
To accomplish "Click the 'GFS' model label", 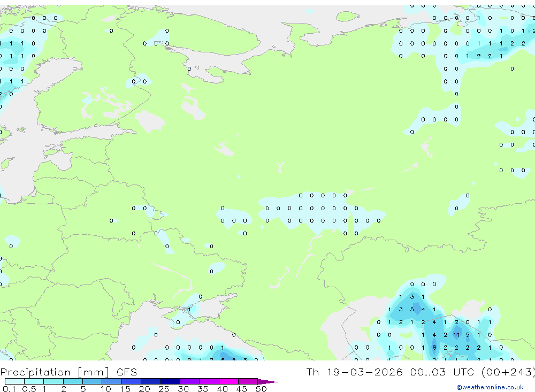I will click(127, 372).
